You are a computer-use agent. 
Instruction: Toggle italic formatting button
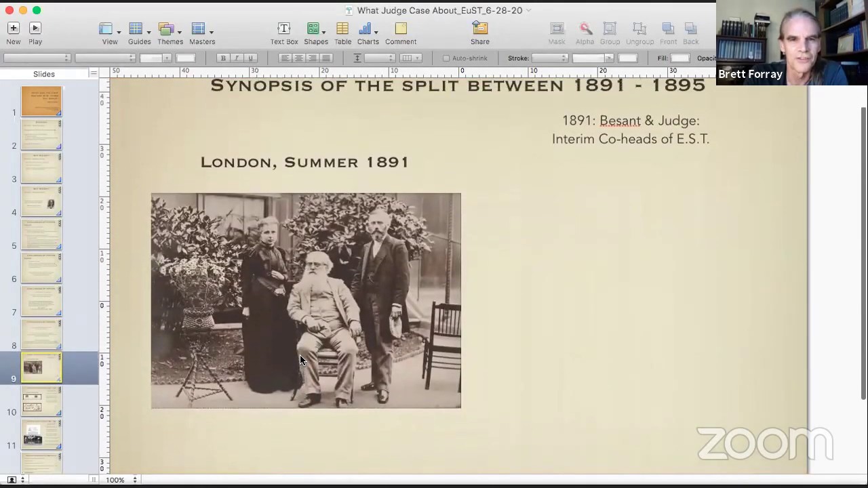[237, 58]
